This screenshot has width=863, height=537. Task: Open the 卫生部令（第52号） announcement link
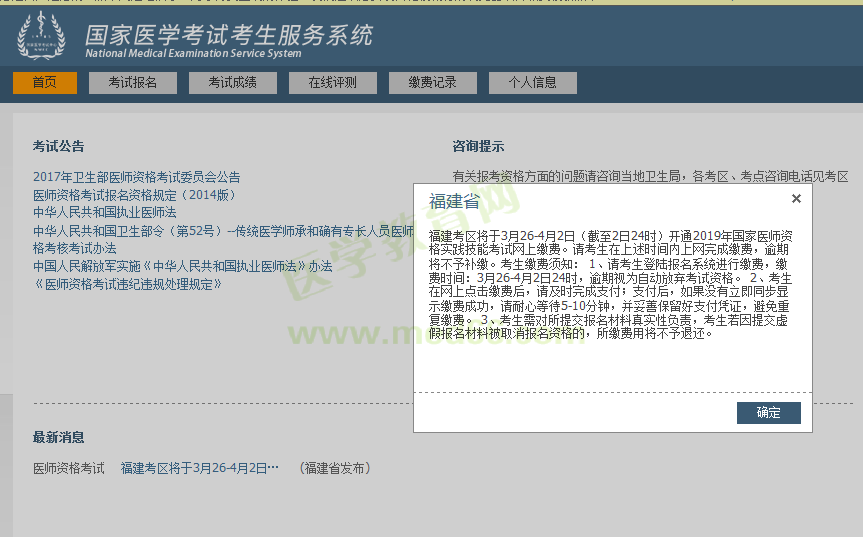222,231
